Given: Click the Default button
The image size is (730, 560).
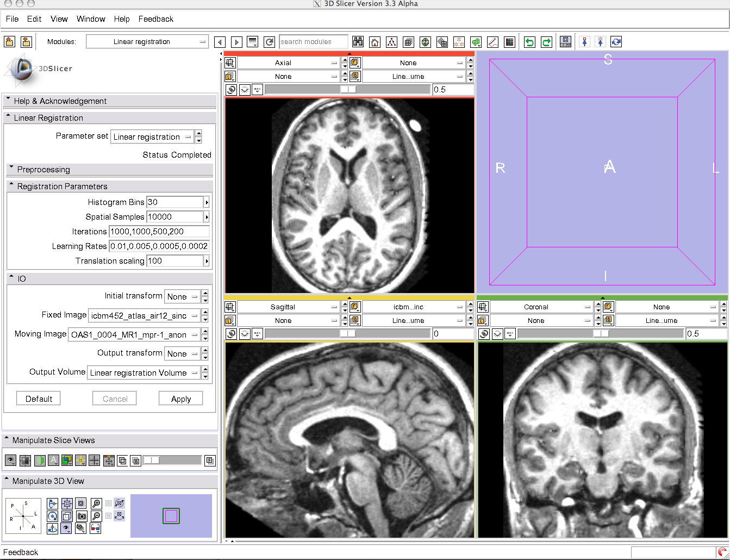Looking at the screenshot, I should (39, 399).
